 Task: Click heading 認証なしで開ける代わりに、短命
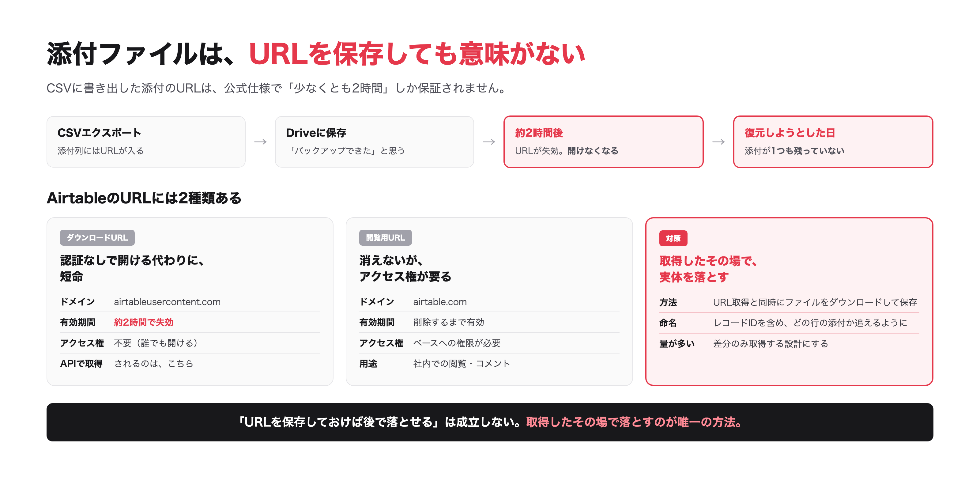click(x=132, y=268)
